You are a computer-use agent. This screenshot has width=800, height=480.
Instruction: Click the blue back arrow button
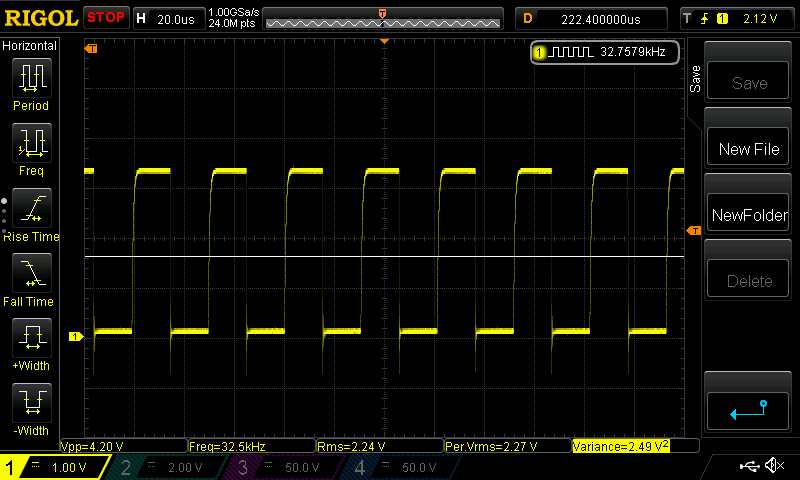click(748, 411)
